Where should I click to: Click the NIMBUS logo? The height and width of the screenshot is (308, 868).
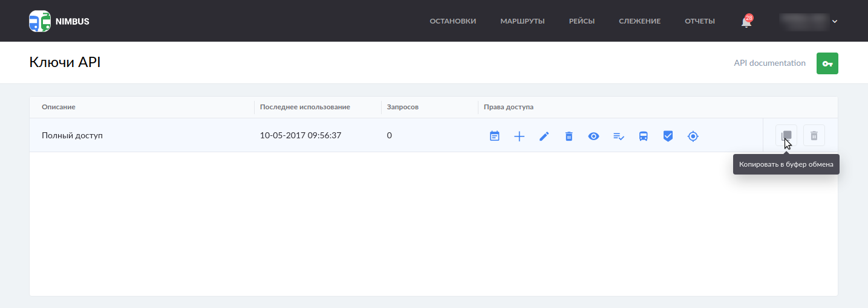(59, 21)
